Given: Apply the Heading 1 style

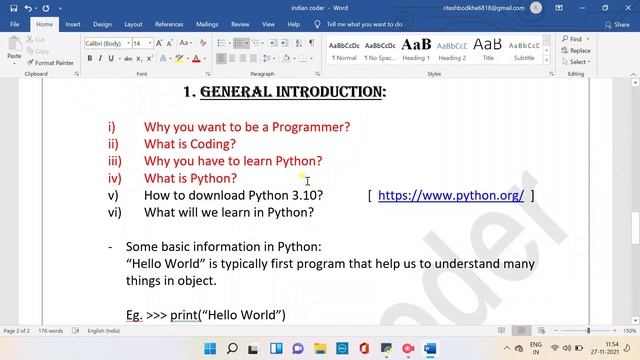Looking at the screenshot, I should (416, 50).
